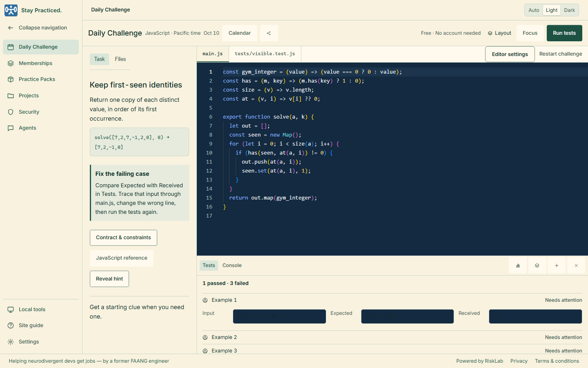The height and width of the screenshot is (368, 588).
Task: Click the stacked layers icon in the Tests panel toolbar
Action: [537, 266]
